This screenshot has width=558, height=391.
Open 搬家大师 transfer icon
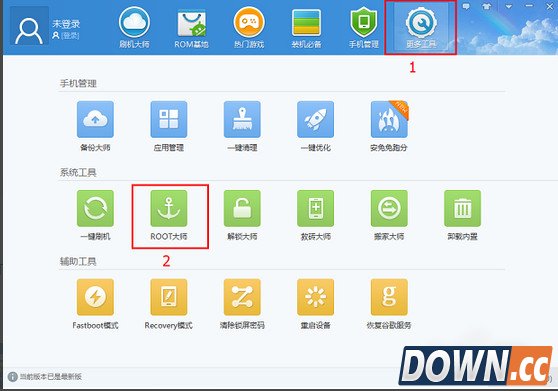pos(389,208)
